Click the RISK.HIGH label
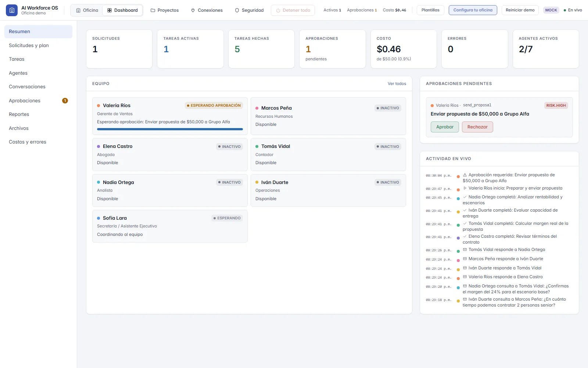Screen dimensions: 588x368 click(x=556, y=105)
